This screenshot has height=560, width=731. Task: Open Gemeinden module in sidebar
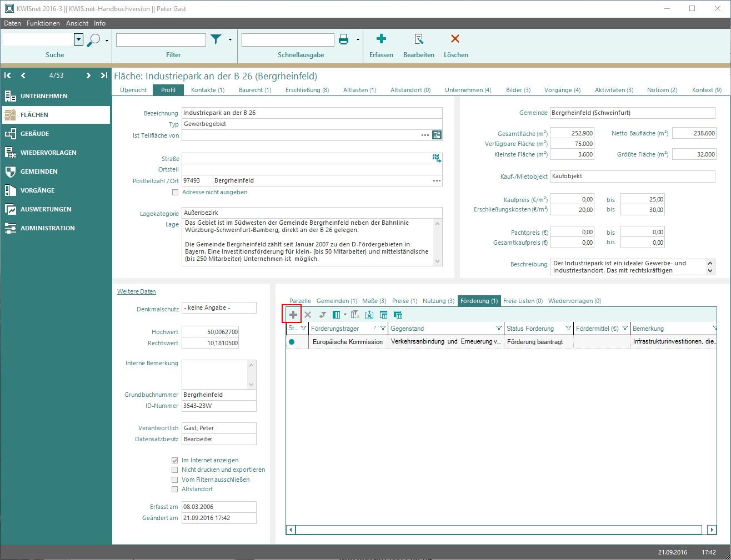(x=56, y=171)
